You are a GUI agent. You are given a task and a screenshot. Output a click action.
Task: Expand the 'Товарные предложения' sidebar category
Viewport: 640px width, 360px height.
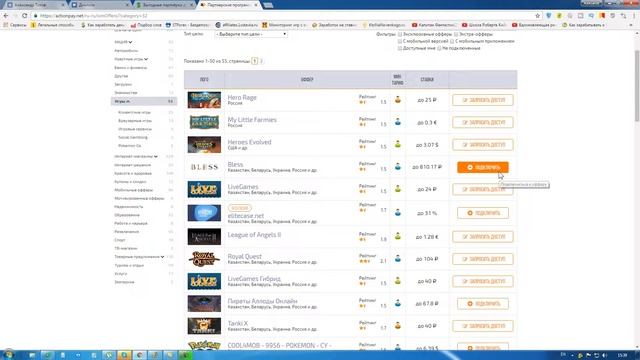point(139,257)
